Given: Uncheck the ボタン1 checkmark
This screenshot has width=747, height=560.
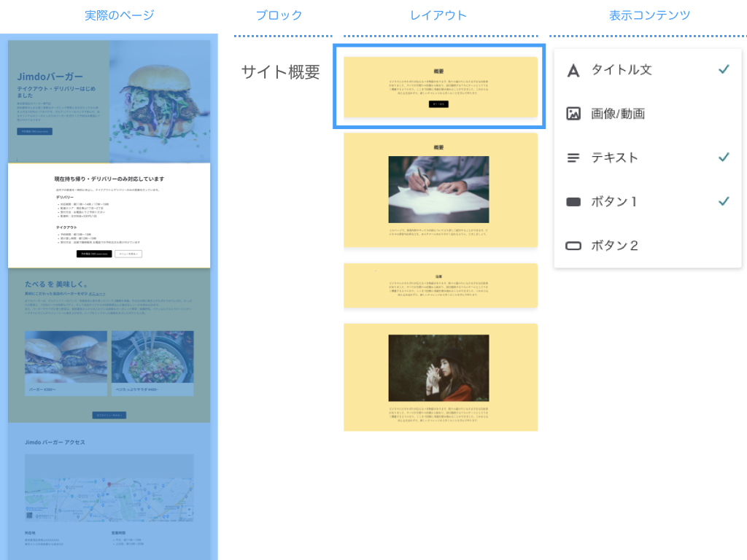Looking at the screenshot, I should 724,201.
